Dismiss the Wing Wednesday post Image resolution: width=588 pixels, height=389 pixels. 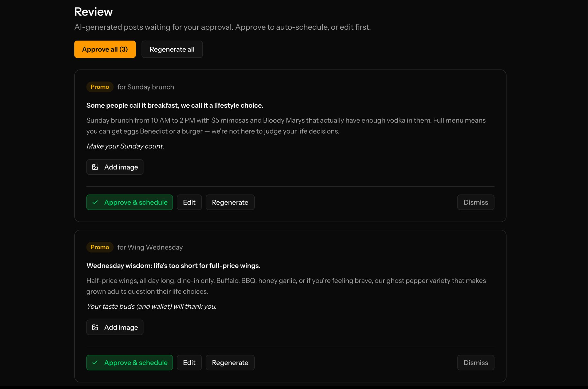point(475,363)
